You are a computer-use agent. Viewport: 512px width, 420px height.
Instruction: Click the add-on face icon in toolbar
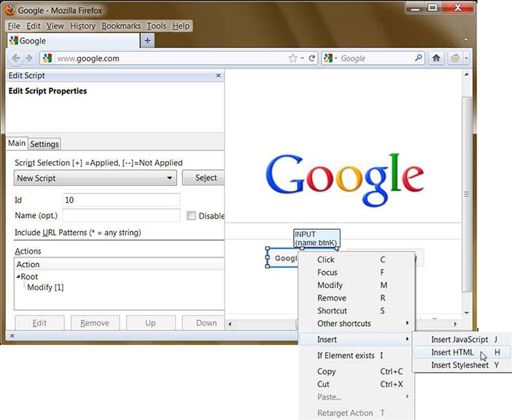455,58
